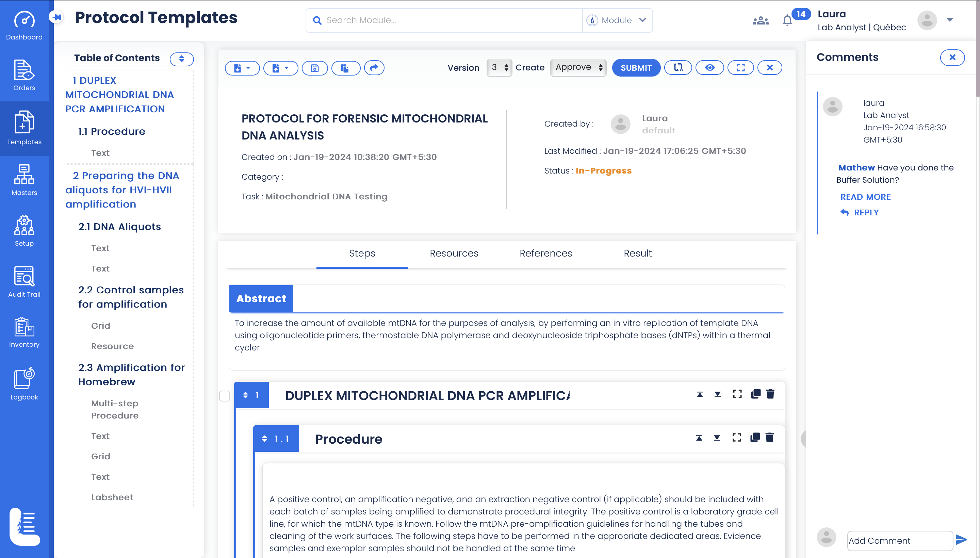This screenshot has width=980, height=558.
Task: Toggle the preview eye button
Action: pyautogui.click(x=709, y=68)
